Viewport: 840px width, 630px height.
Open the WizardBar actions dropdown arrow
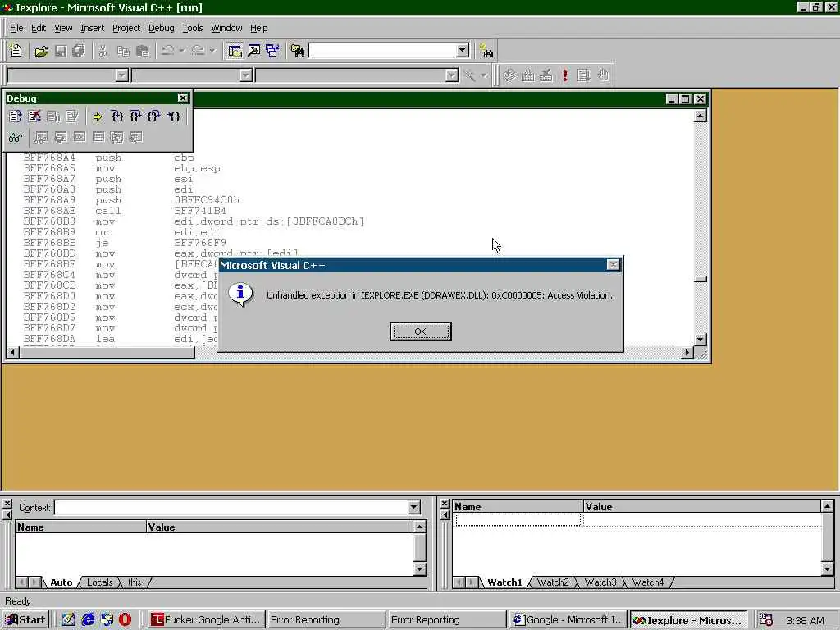tap(484, 75)
